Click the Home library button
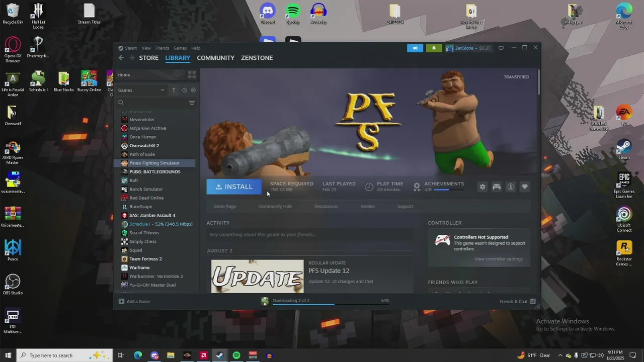Screen dimensions: 644x362 point(124,75)
